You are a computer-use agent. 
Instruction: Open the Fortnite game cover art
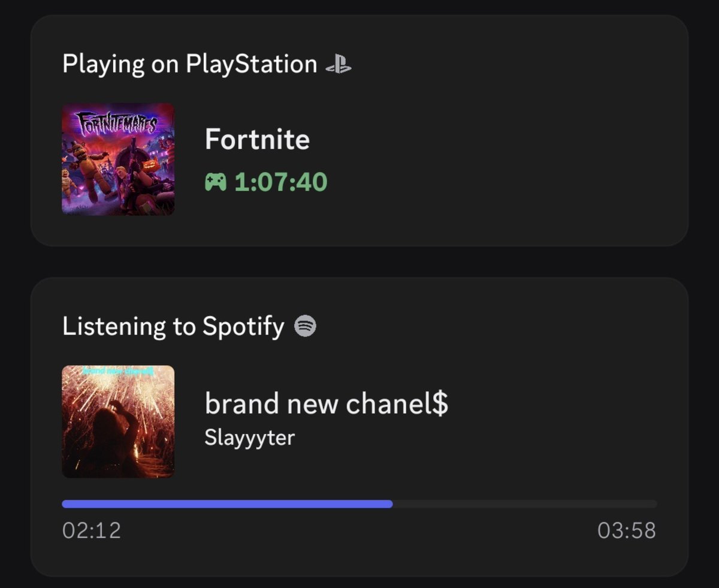coord(118,159)
